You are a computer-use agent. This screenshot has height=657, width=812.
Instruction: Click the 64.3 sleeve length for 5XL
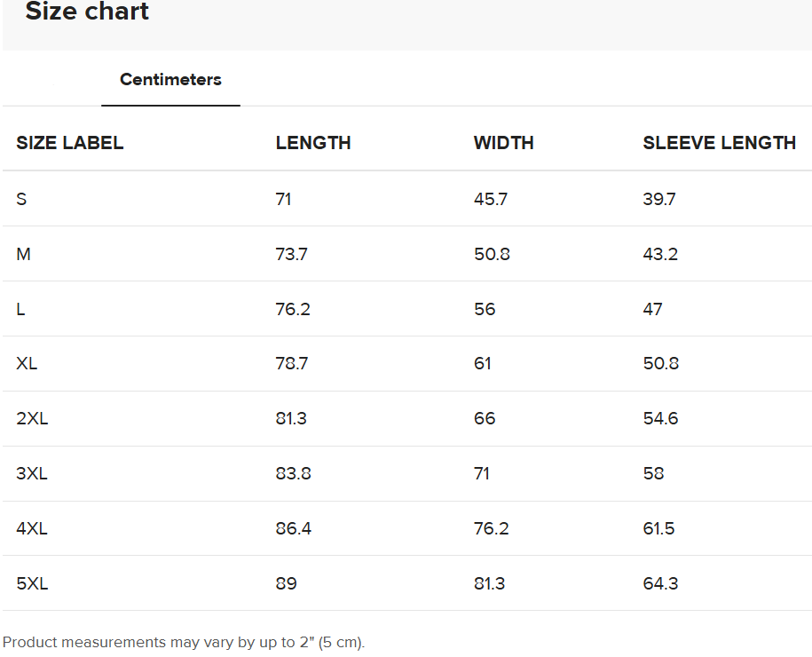pyautogui.click(x=660, y=583)
